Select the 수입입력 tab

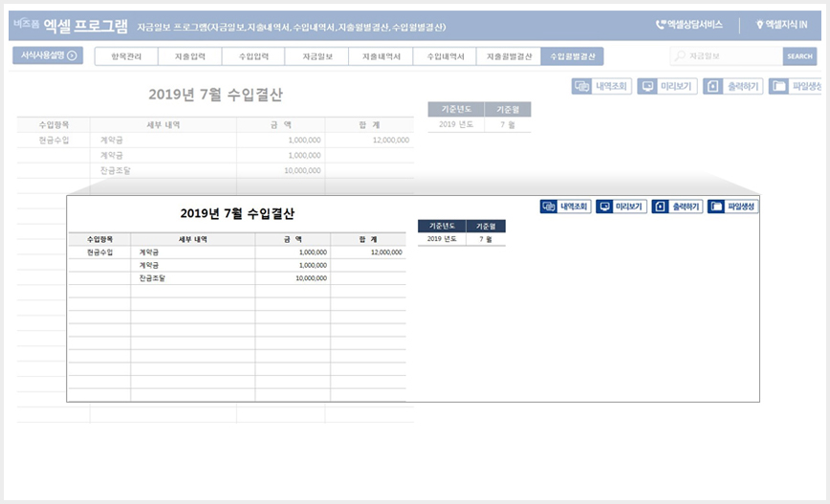[253, 56]
